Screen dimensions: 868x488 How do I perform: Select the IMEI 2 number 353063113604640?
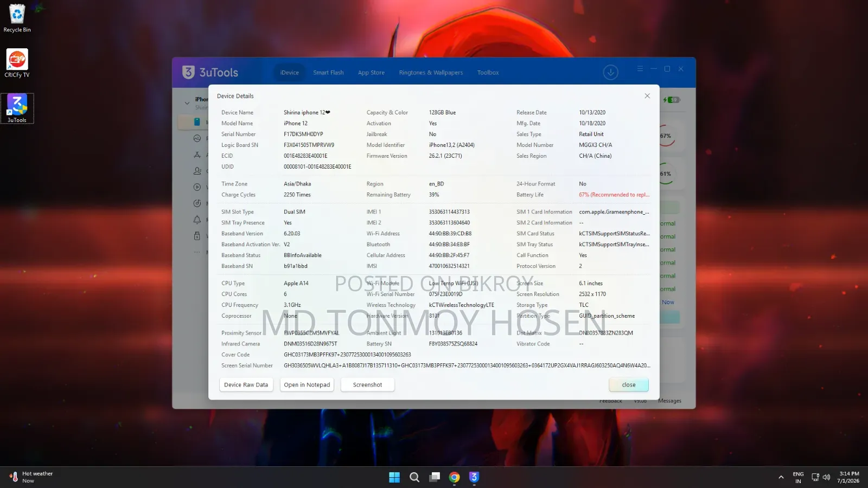(x=449, y=223)
